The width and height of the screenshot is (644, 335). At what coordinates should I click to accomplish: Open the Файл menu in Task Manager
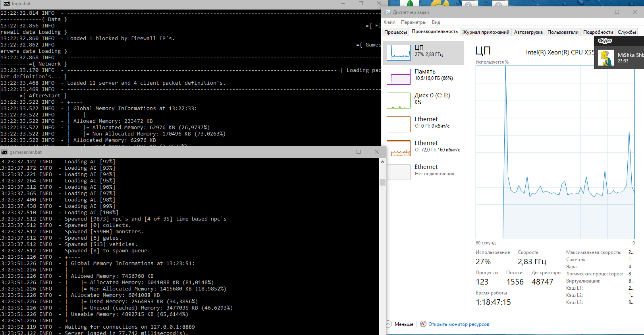tap(389, 22)
